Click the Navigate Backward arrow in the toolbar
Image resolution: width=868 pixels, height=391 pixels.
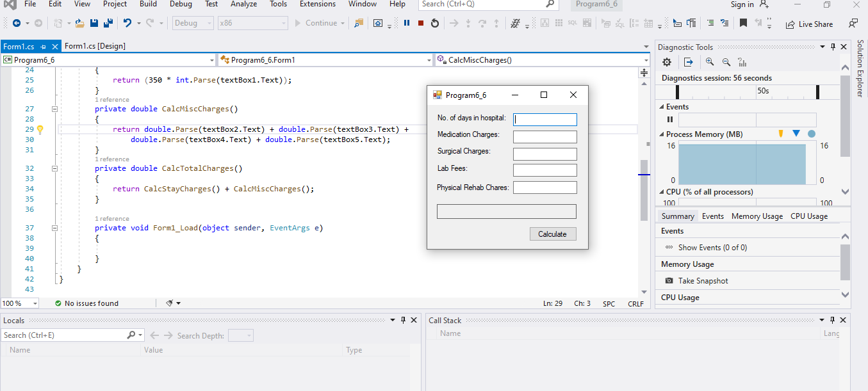(16, 23)
